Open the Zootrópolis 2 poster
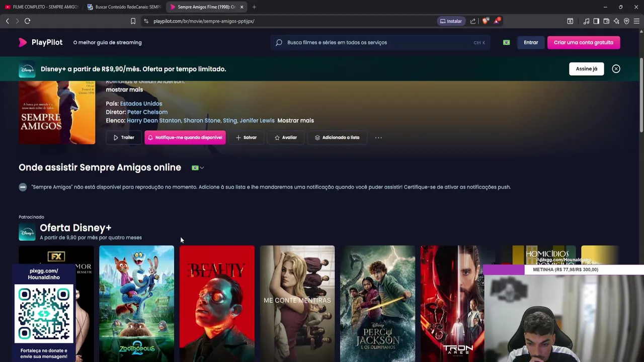This screenshot has height=362, width=644. coord(136,304)
